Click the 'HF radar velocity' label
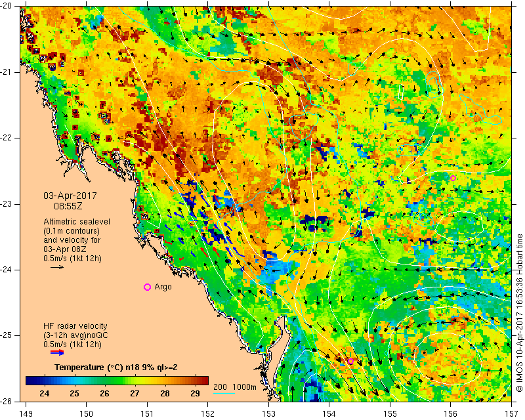This screenshot has height=420, width=525. click(75, 326)
